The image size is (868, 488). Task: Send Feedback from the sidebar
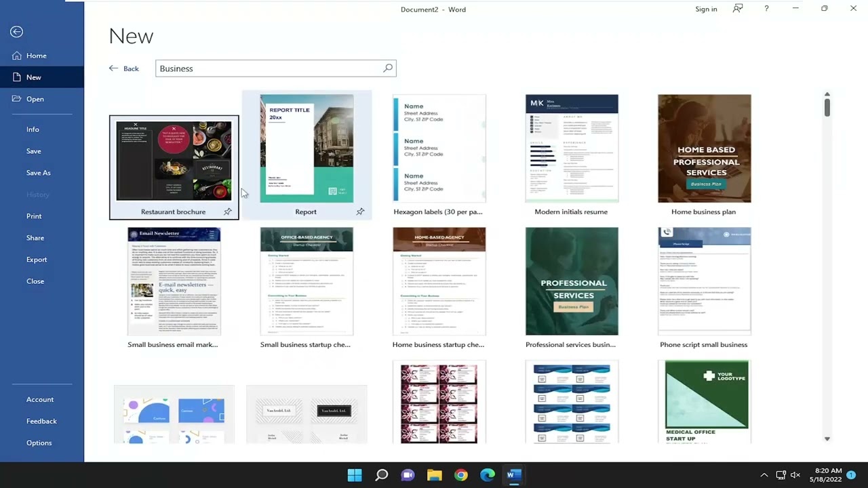coord(41,421)
